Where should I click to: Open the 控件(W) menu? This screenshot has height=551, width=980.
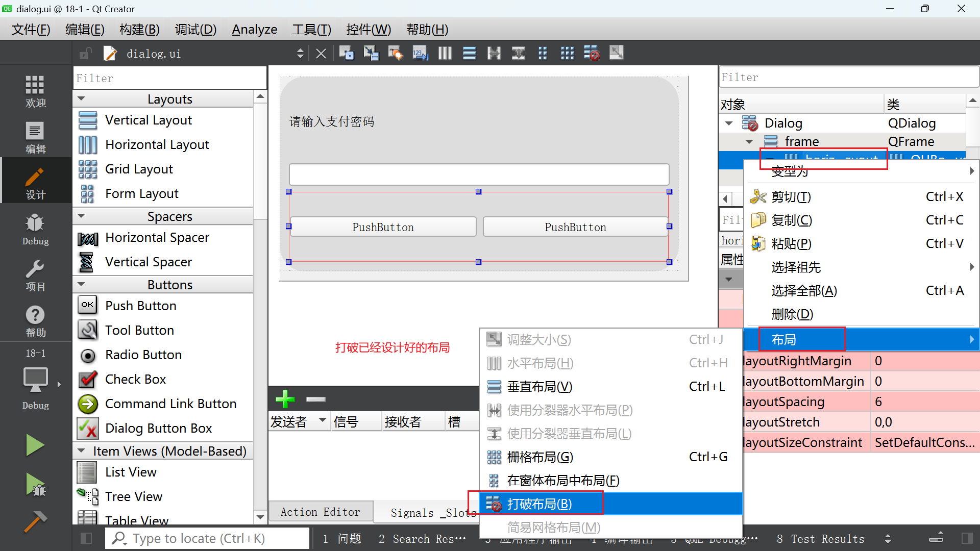point(369,29)
